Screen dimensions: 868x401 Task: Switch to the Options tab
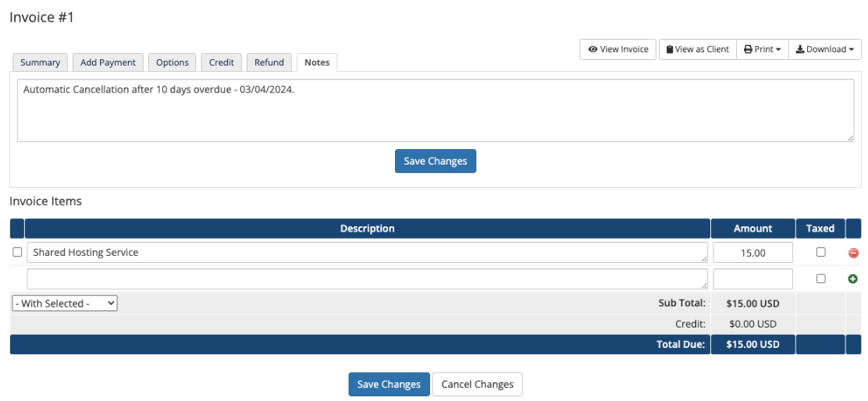(x=173, y=62)
